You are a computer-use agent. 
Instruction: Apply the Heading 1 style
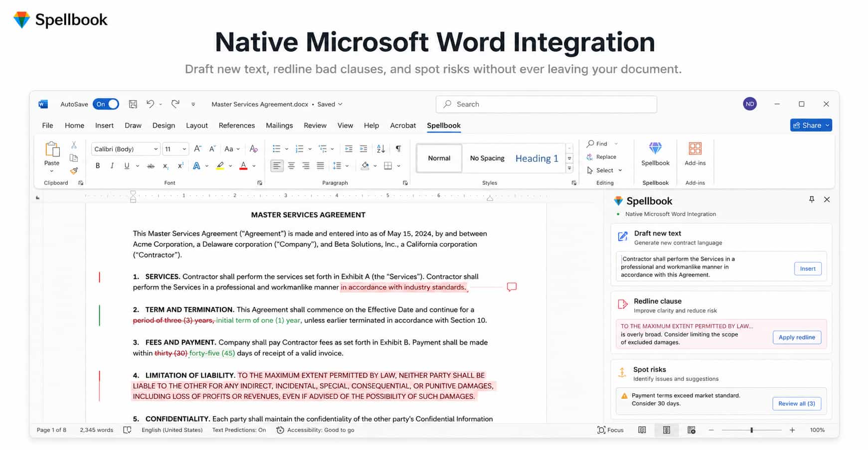537,158
